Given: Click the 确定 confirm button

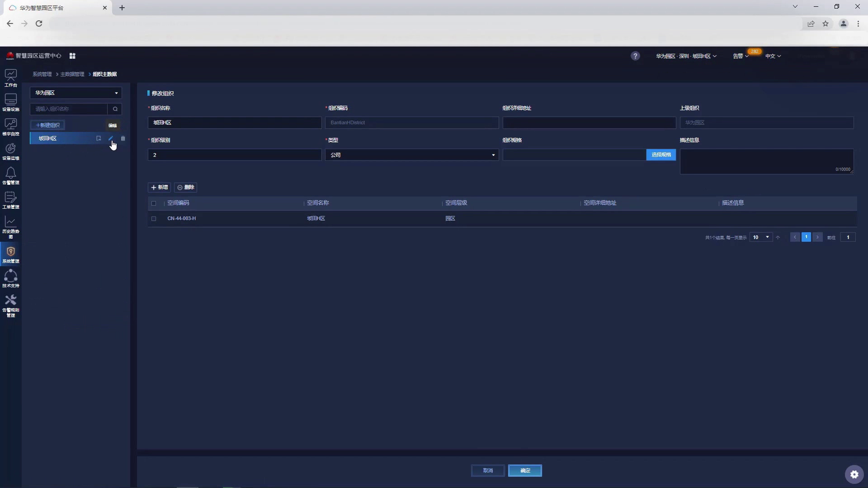Looking at the screenshot, I should point(525,470).
